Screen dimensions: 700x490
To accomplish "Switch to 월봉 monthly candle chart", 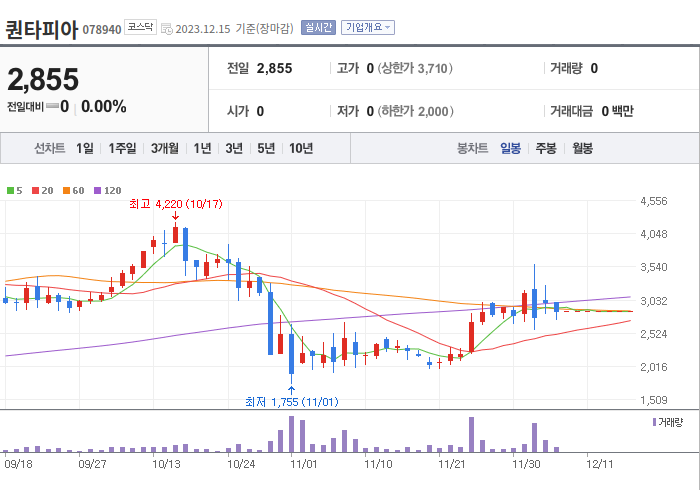I will point(583,148).
